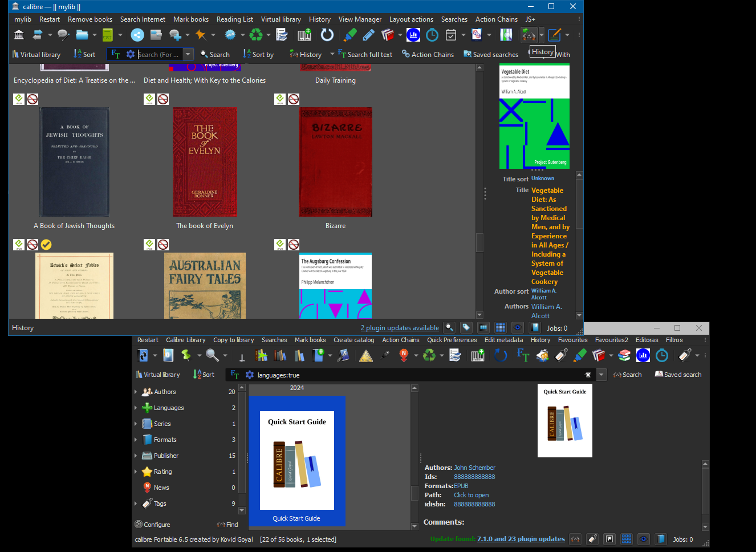Click magnifier icon in lower window toolbar
The width and height of the screenshot is (756, 552).
[212, 355]
